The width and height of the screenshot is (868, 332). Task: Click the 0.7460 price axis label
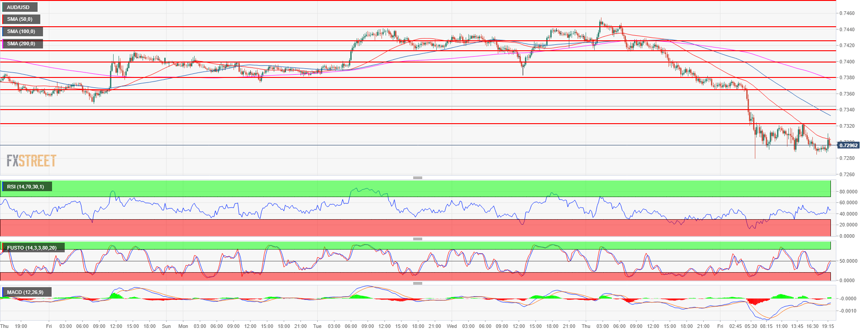coord(847,14)
